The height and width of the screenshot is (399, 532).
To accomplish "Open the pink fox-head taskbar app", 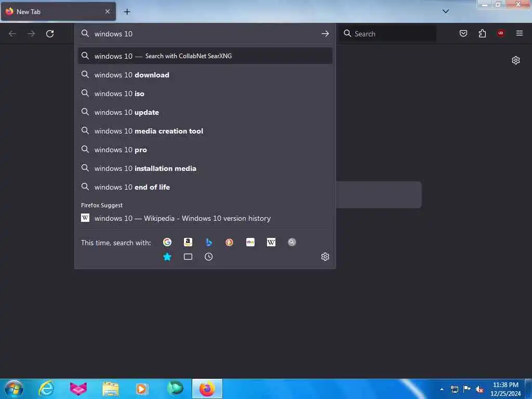I will click(78, 389).
